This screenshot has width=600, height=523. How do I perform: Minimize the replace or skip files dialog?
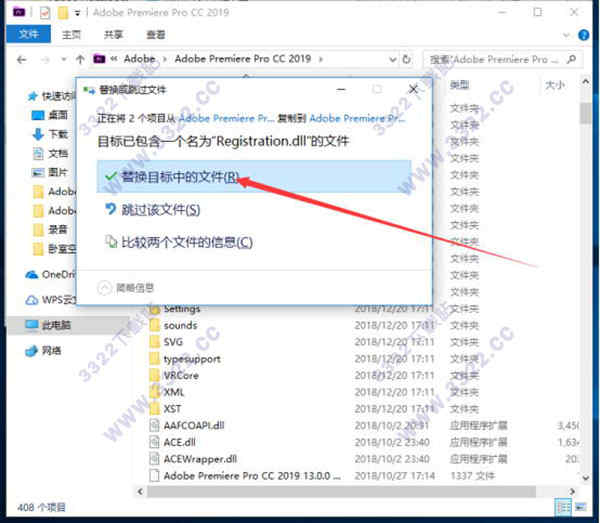point(341,90)
